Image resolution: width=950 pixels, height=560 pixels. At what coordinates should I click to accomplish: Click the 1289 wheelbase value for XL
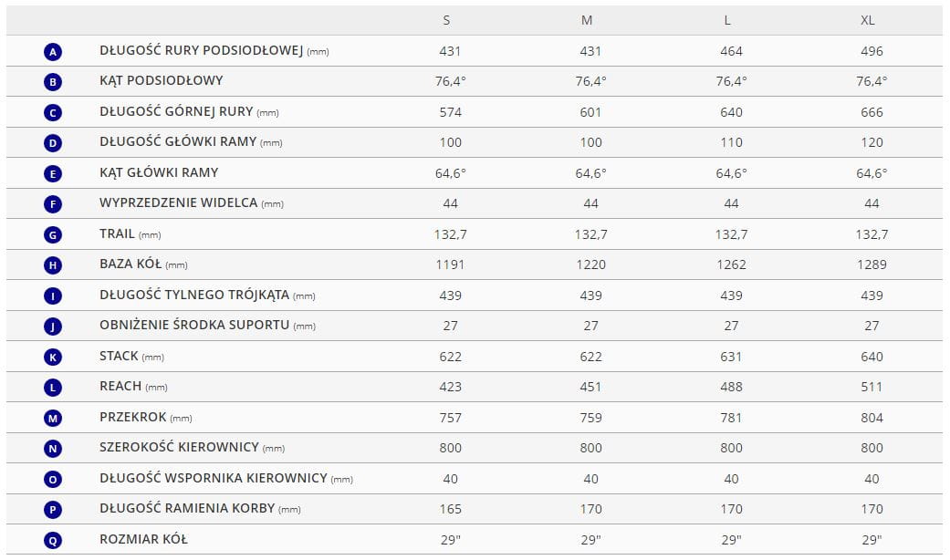(872, 264)
